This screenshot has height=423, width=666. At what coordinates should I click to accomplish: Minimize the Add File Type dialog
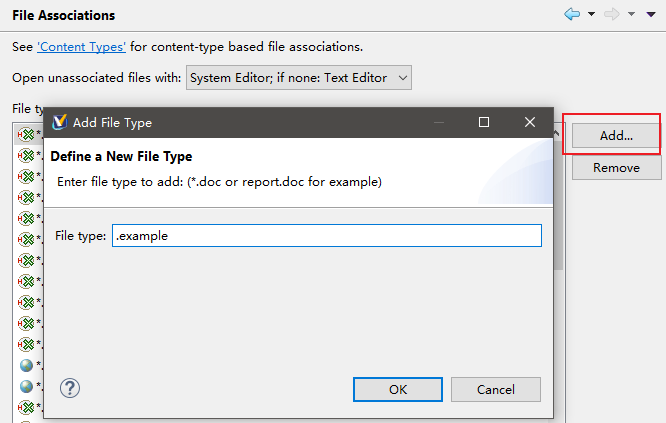point(438,122)
